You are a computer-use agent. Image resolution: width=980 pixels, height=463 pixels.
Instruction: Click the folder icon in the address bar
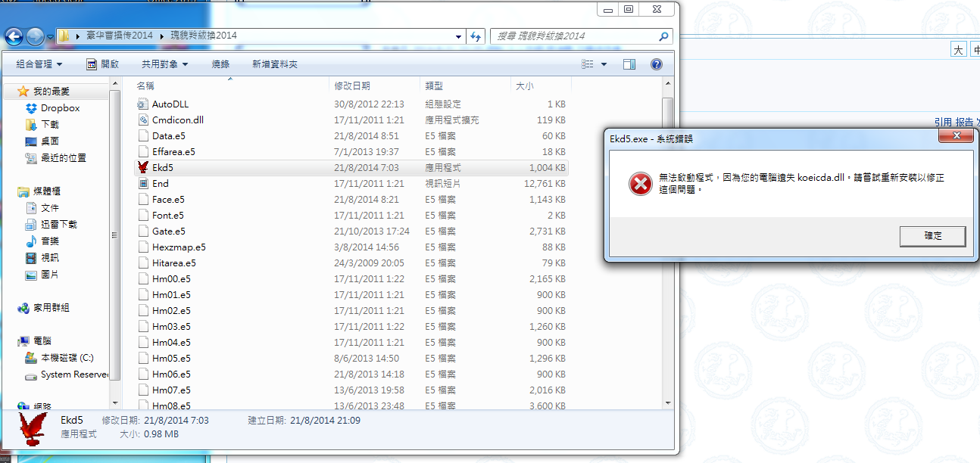click(x=64, y=36)
